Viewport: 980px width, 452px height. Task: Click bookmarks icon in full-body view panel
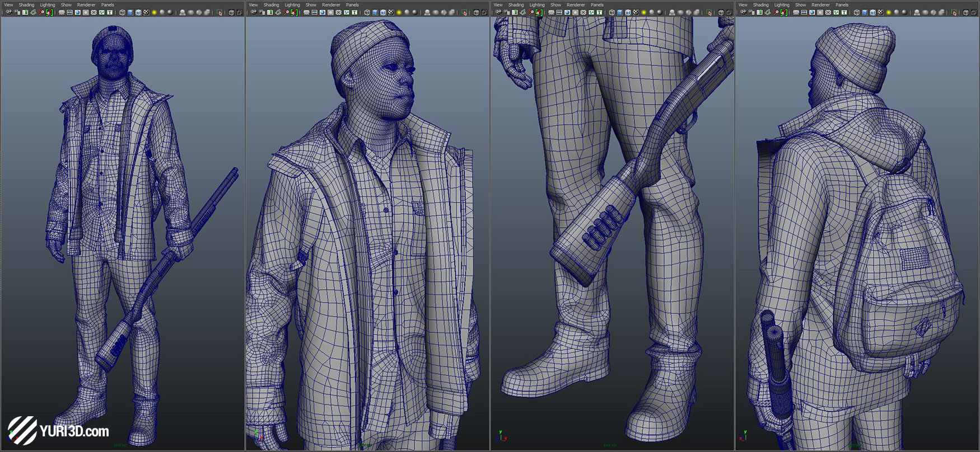pyautogui.click(x=25, y=12)
